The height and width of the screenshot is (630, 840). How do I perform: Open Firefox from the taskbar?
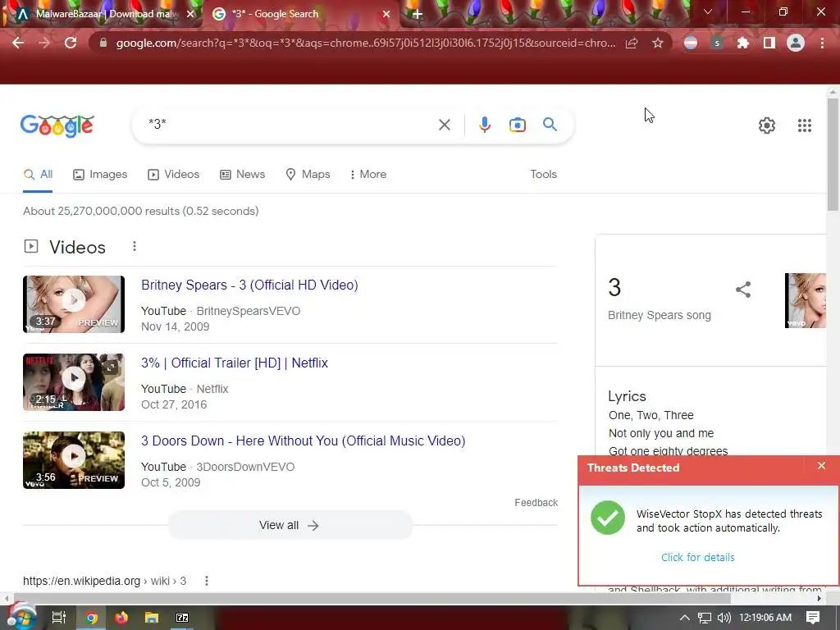[121, 618]
